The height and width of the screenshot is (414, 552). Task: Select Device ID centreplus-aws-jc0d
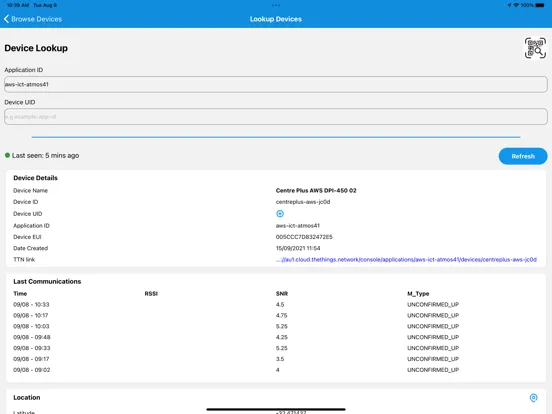pos(303,202)
